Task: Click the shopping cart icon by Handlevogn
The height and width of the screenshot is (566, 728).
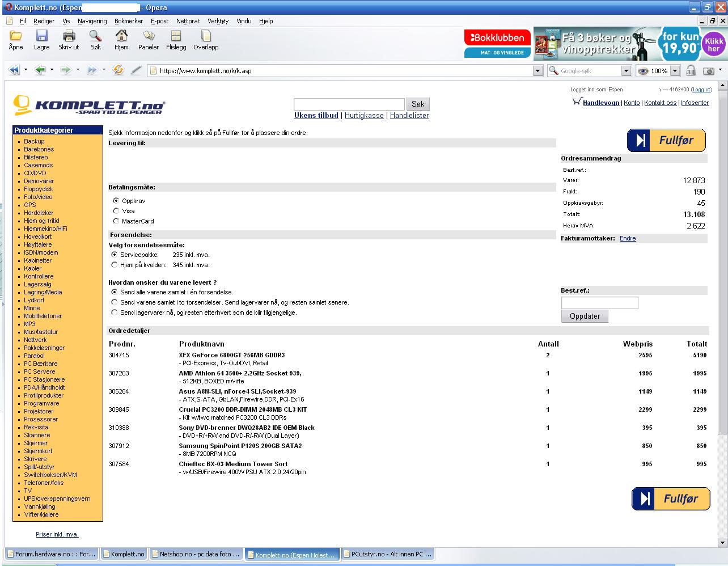Action: point(577,102)
